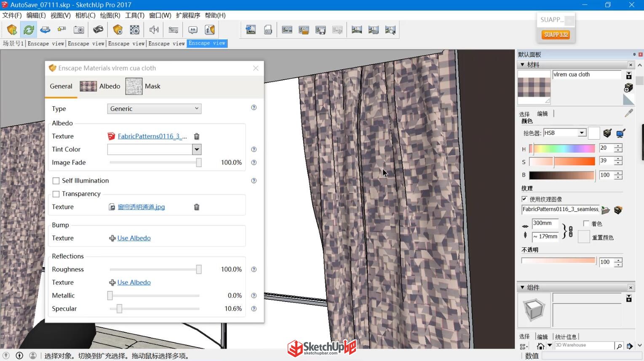This screenshot has height=361, width=644.
Task: Open Enscape feedback speech bubble icon
Action: click(193, 30)
